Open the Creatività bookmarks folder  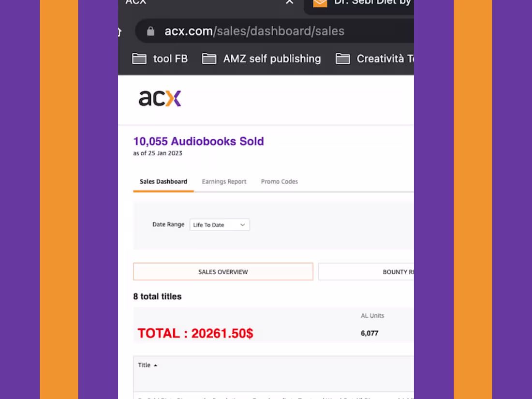click(375, 59)
